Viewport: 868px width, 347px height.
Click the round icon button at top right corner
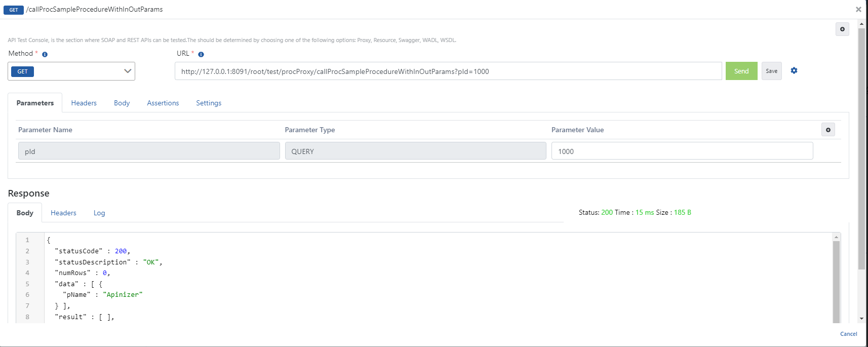tap(842, 29)
